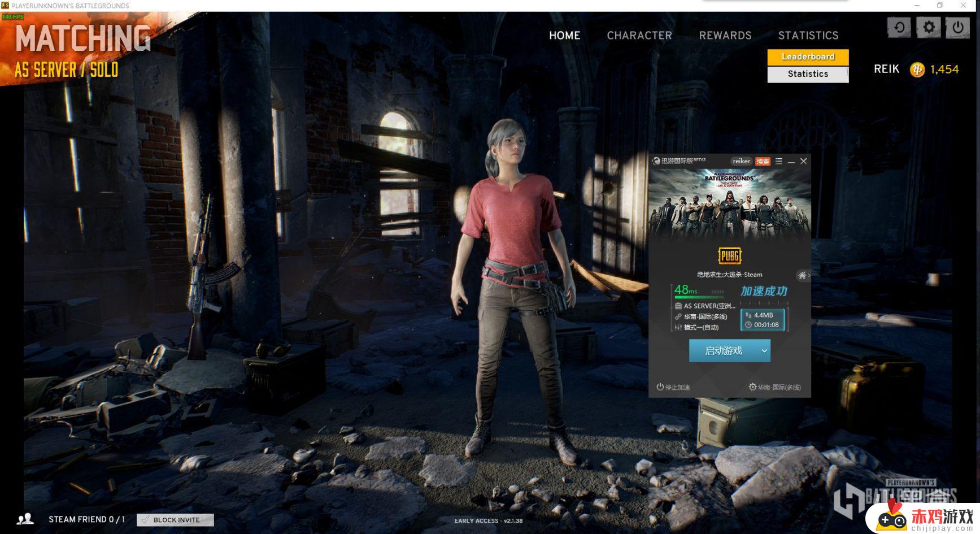Click the yellow PUBG logo icon
Screen dimensions: 980x534
730,256
